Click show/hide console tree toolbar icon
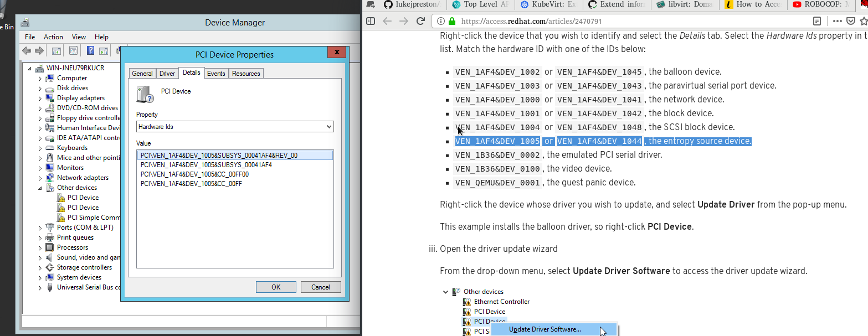This screenshot has height=336, width=868. pos(57,51)
